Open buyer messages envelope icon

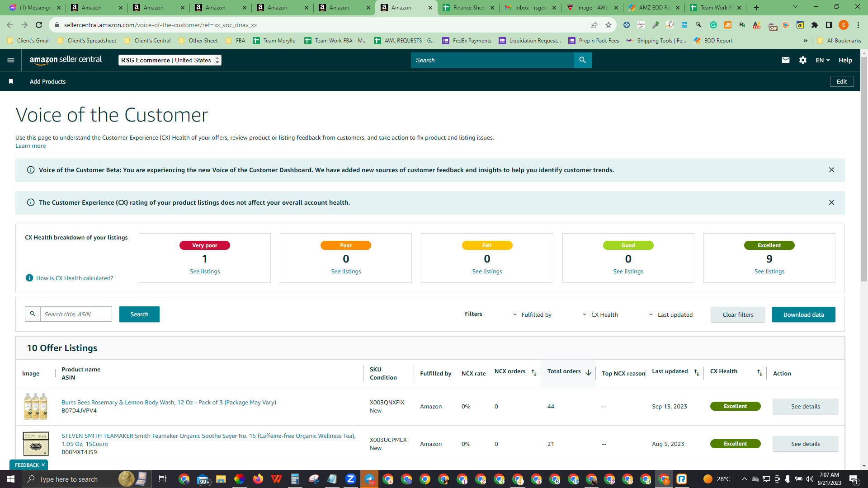point(786,60)
